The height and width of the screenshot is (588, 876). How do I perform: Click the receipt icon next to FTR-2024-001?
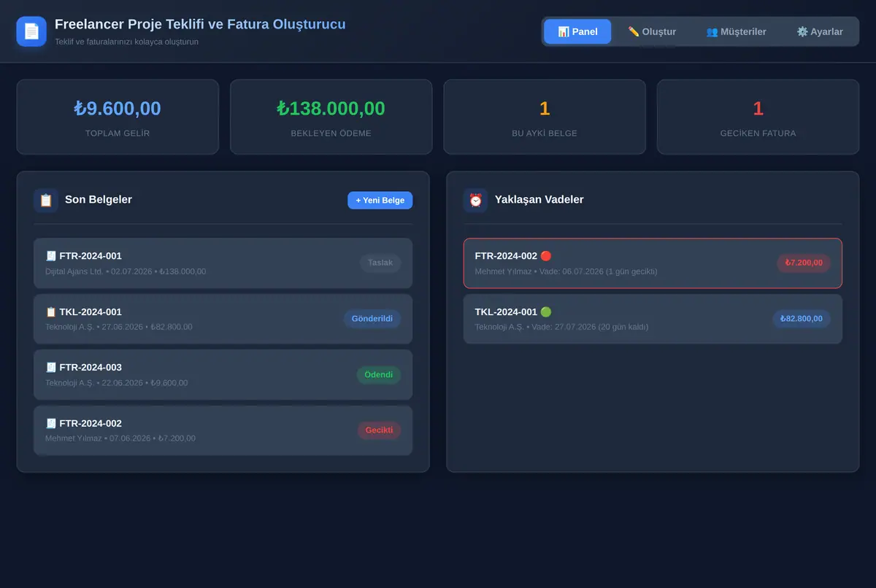pos(51,256)
